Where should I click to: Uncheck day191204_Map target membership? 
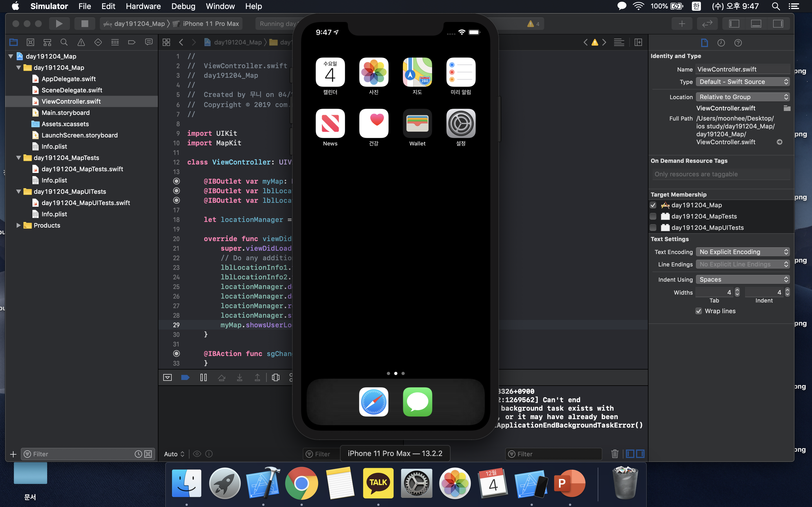click(x=653, y=205)
